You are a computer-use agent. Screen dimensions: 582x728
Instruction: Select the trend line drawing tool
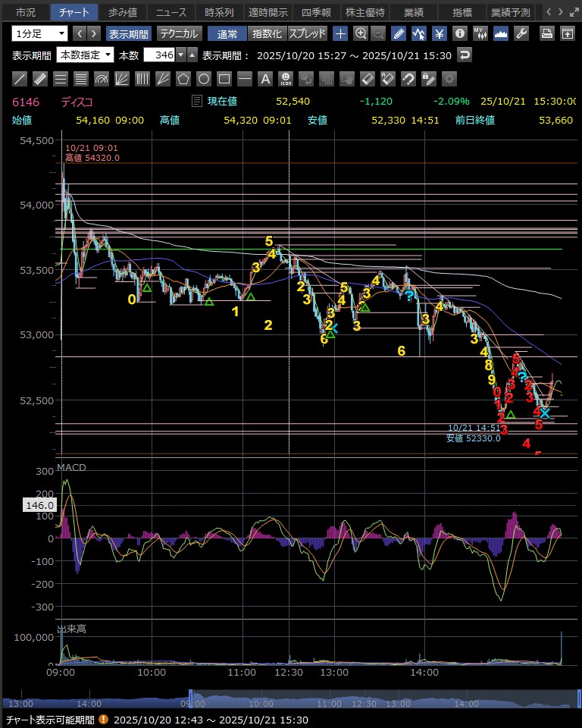coord(20,78)
